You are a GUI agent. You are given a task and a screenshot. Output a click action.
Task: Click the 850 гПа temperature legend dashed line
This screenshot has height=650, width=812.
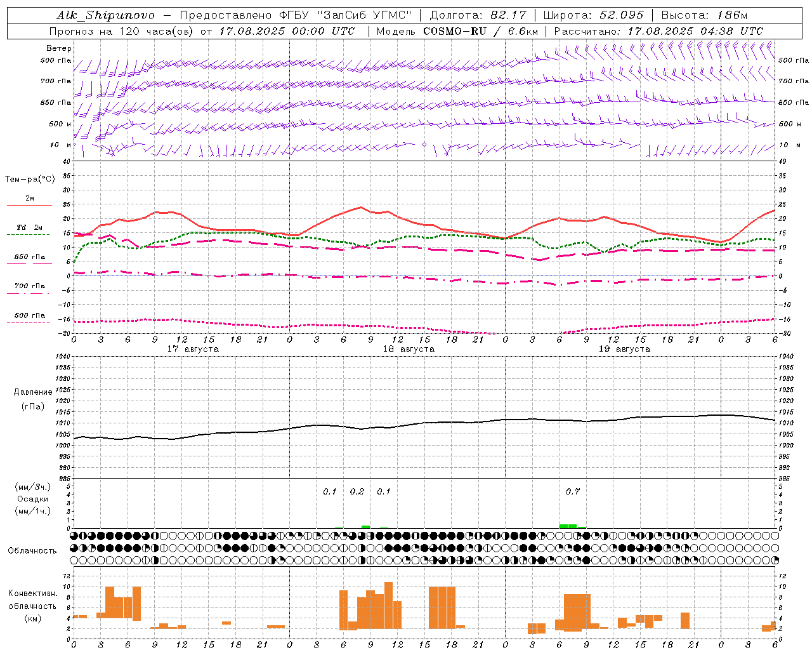pos(29,264)
